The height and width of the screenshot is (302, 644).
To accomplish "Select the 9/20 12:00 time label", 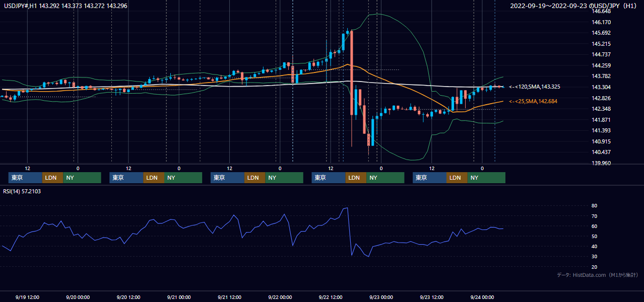I will (128, 297).
